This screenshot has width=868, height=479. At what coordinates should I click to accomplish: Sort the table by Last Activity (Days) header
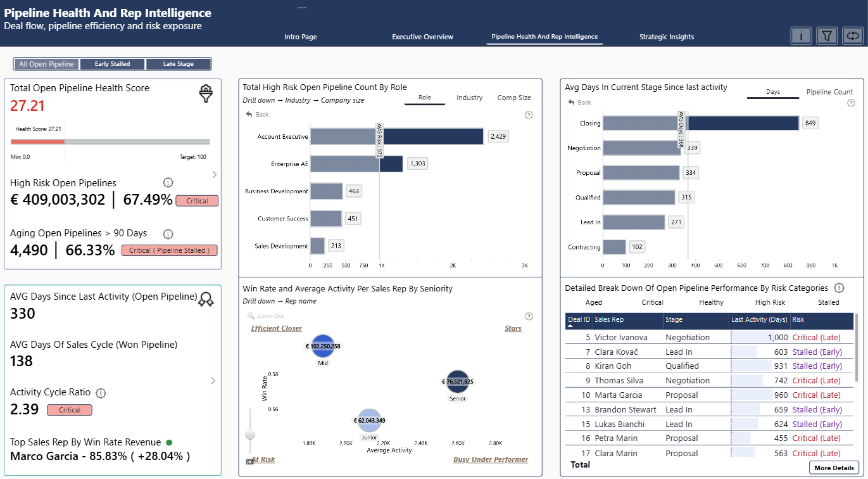pos(759,322)
